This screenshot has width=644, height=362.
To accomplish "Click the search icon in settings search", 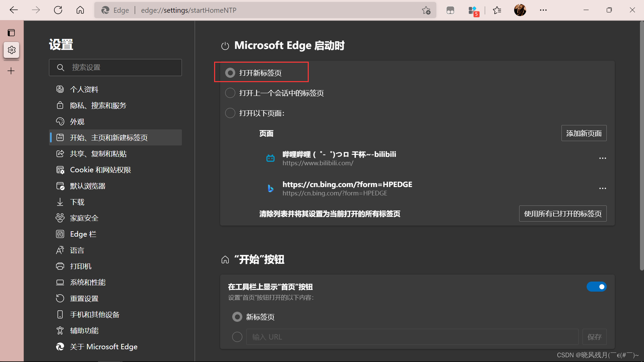I will [x=60, y=68].
